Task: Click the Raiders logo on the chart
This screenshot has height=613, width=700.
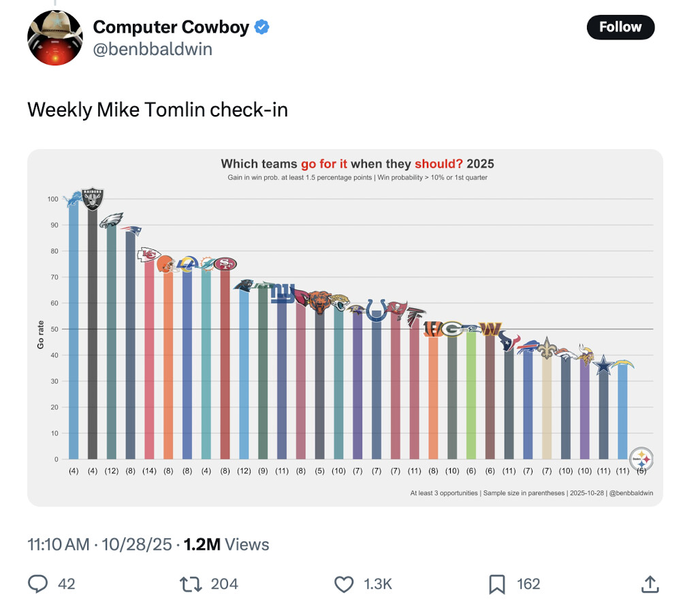Action: click(93, 199)
